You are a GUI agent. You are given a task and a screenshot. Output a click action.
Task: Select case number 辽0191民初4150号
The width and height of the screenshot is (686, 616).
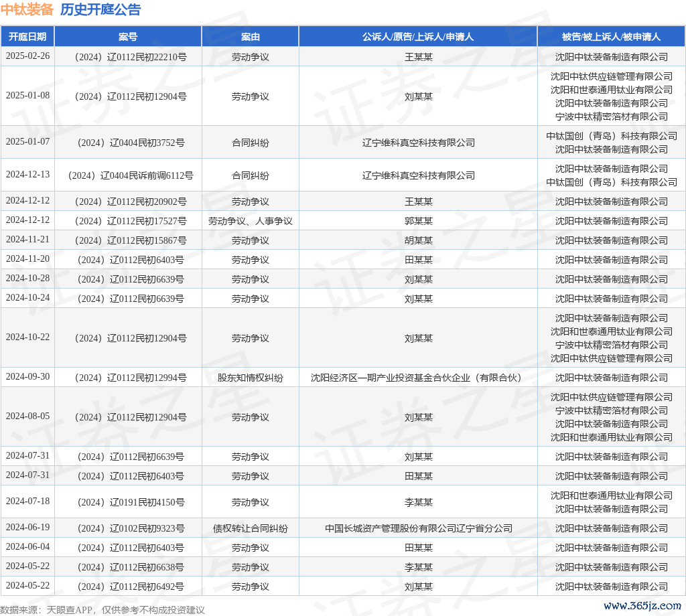click(x=131, y=502)
